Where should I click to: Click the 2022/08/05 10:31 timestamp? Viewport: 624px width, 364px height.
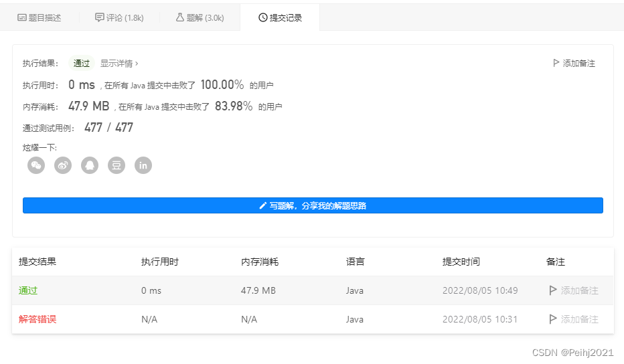[x=480, y=319]
